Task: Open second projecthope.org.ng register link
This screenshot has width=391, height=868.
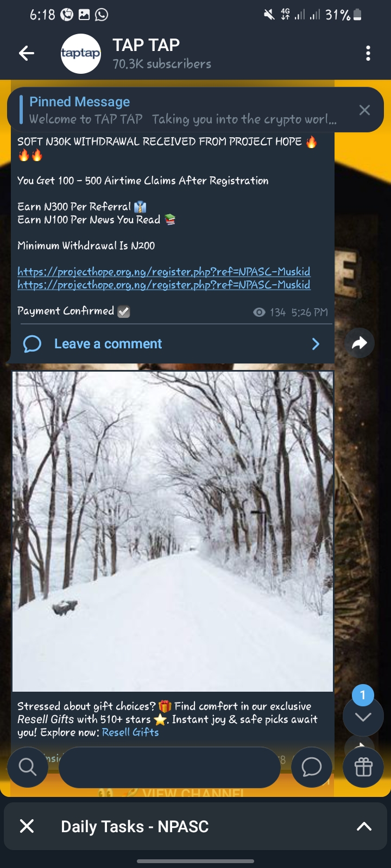Action: coord(164,284)
